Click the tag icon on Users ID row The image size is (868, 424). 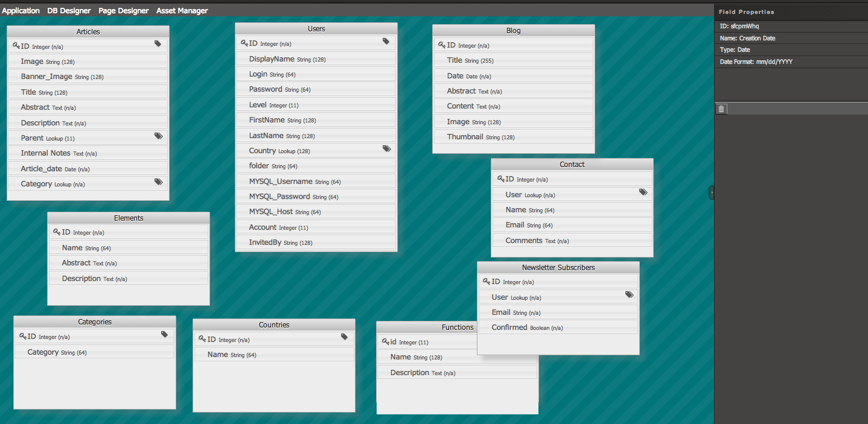386,42
